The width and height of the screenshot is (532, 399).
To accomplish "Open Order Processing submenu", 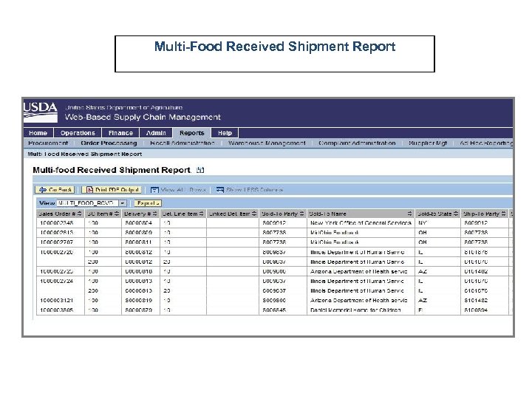I will click(109, 143).
